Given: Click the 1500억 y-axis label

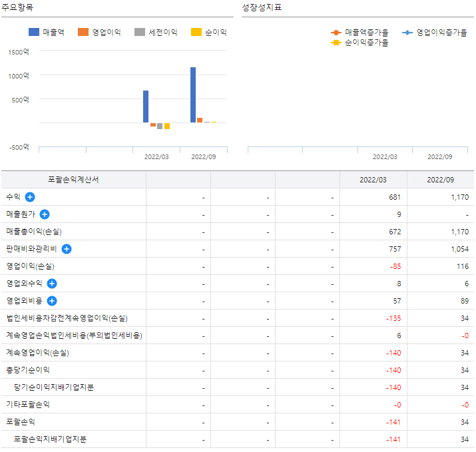Looking at the screenshot, I should 19,52.
